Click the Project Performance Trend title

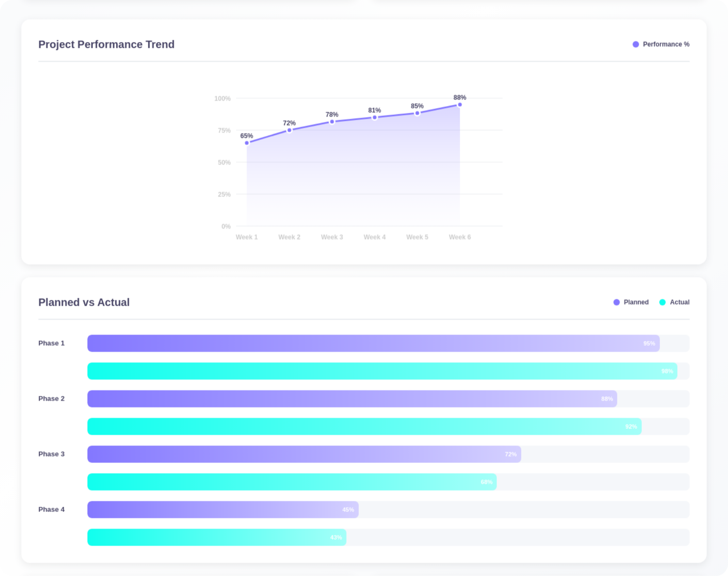point(106,45)
